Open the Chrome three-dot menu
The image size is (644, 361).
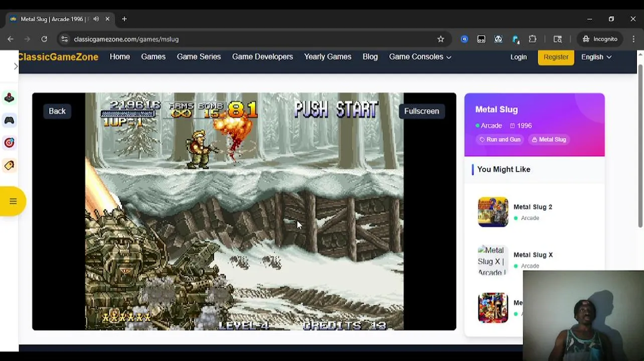click(x=633, y=39)
